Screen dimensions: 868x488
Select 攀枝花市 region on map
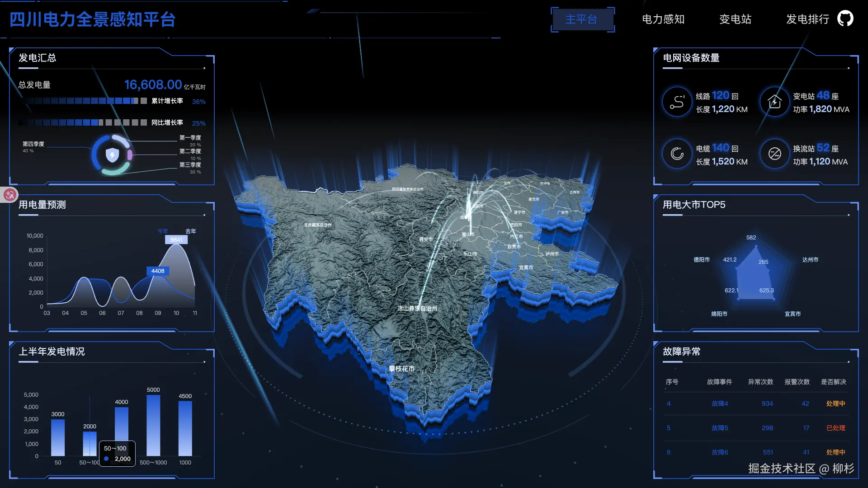pyautogui.click(x=401, y=369)
